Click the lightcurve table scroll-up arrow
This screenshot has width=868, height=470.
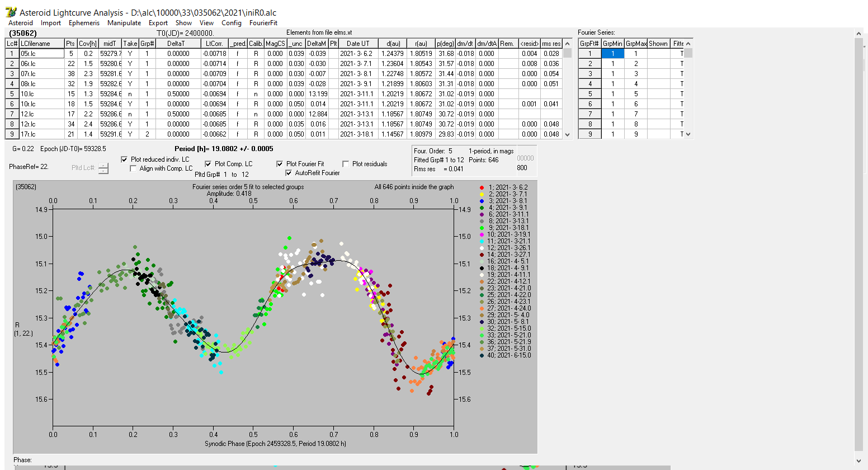[568, 44]
